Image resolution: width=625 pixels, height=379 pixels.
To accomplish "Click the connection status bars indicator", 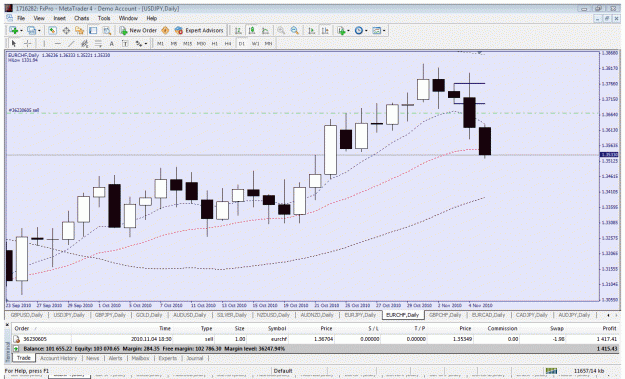I will (x=551, y=371).
